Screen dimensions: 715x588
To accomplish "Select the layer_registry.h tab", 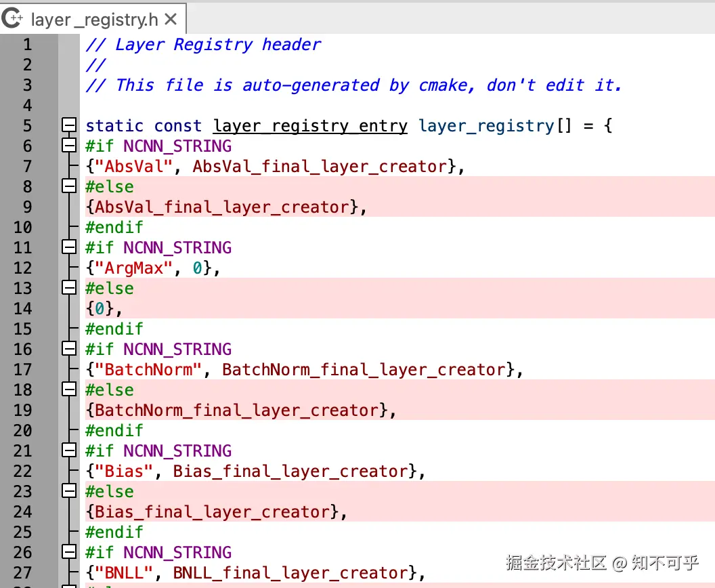I will coord(93,18).
